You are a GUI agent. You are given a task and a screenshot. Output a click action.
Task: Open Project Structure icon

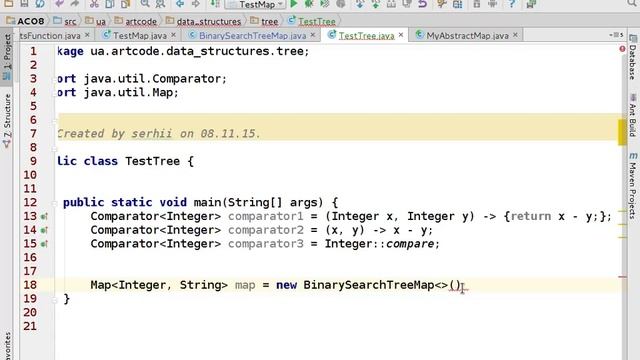[x=458, y=4]
